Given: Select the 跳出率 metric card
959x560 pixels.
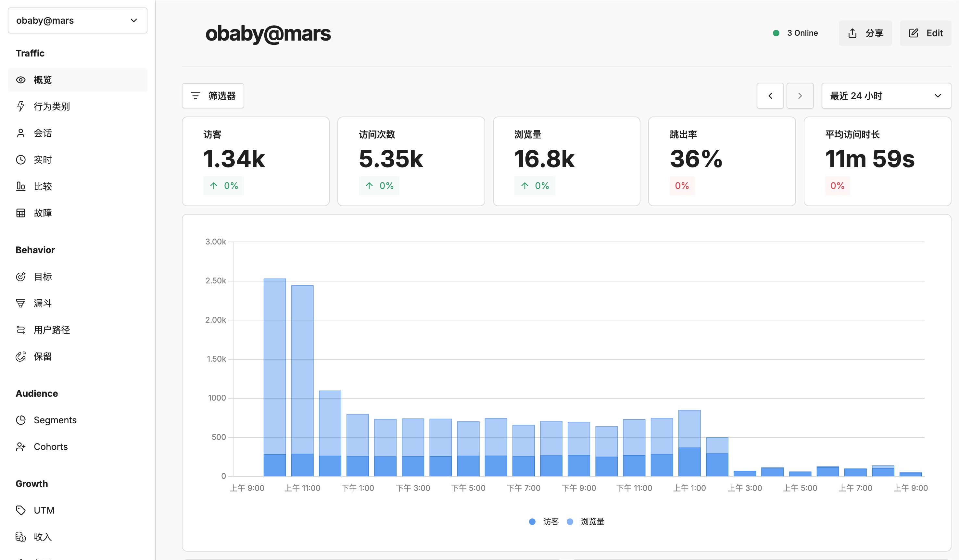Looking at the screenshot, I should (x=722, y=161).
